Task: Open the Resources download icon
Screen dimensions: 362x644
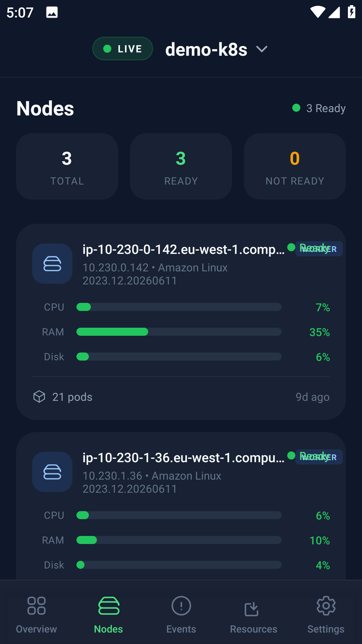Action: [252, 609]
